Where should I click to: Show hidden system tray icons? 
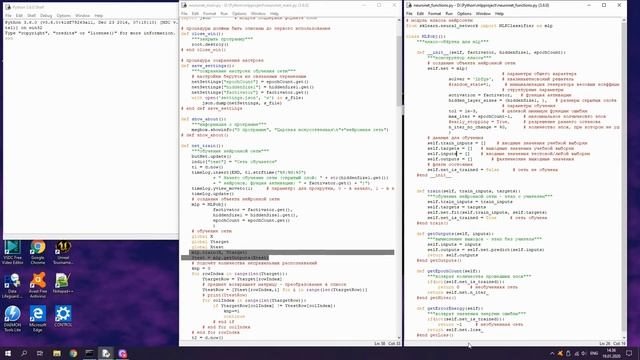(552, 353)
